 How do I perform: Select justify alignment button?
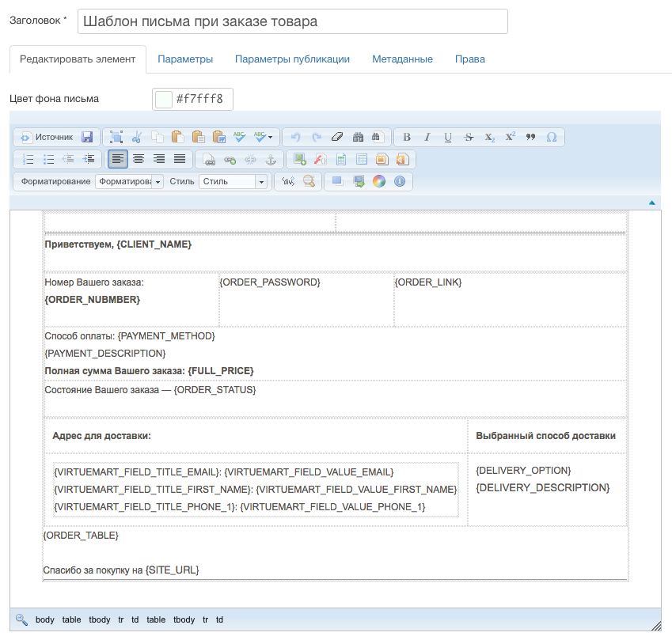(x=180, y=159)
